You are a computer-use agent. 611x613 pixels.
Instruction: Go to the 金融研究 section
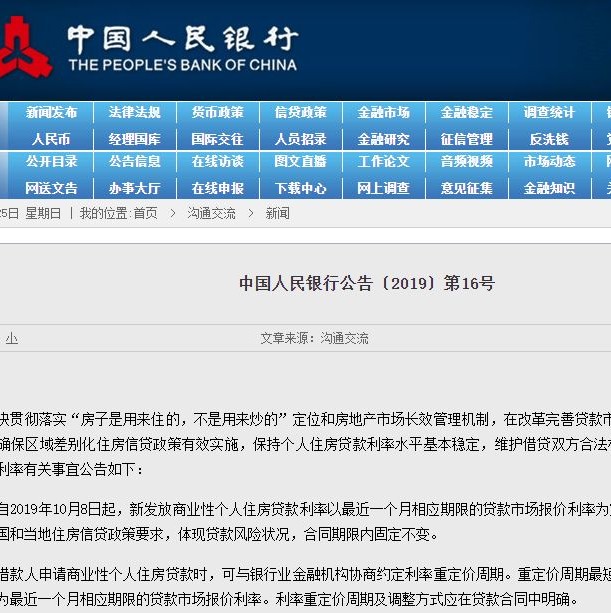(x=383, y=139)
